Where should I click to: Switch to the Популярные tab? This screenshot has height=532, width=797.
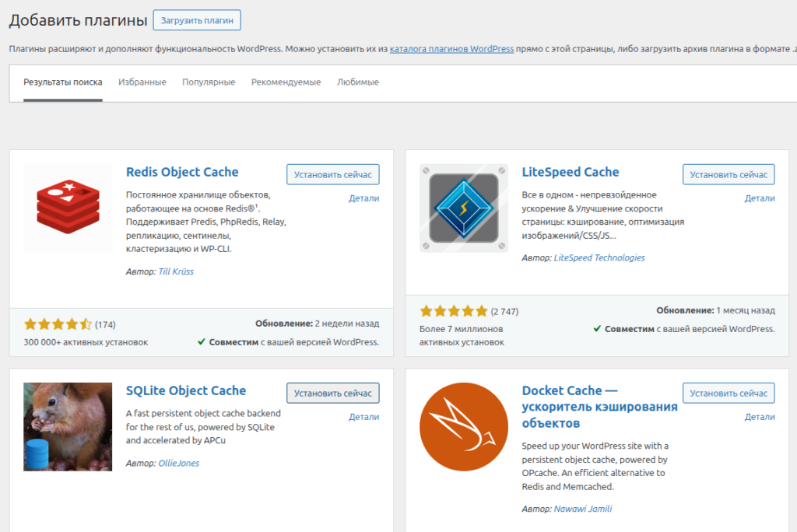pos(209,82)
